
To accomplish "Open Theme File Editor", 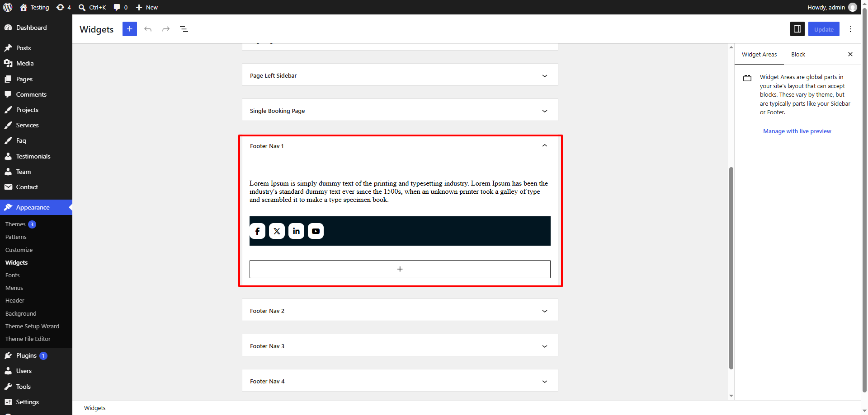I will [x=28, y=339].
